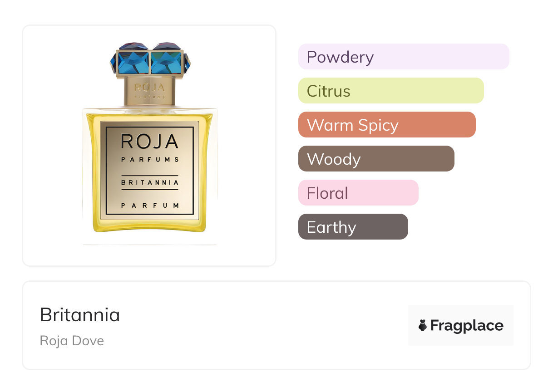
Task: Click the right blue crystal on bottle cap
Action: pos(167,60)
